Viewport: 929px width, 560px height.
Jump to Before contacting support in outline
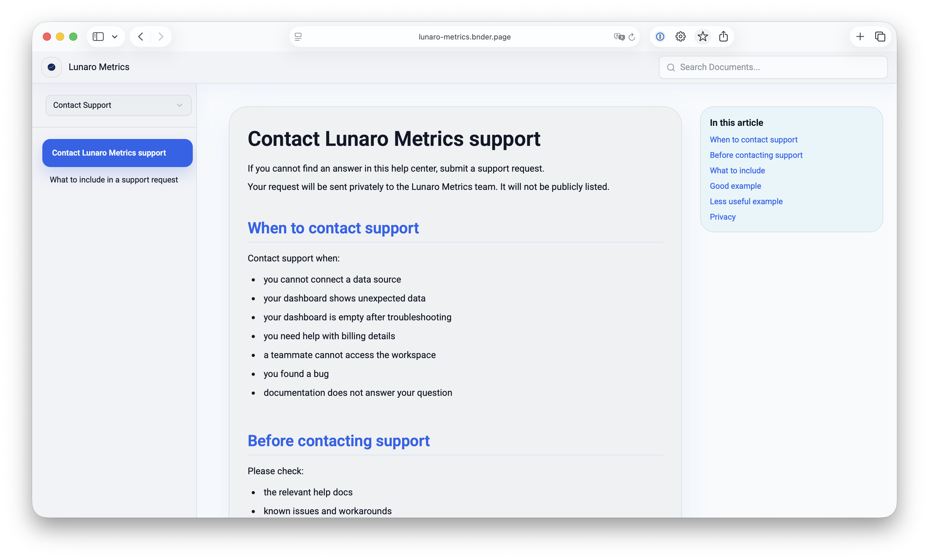756,155
